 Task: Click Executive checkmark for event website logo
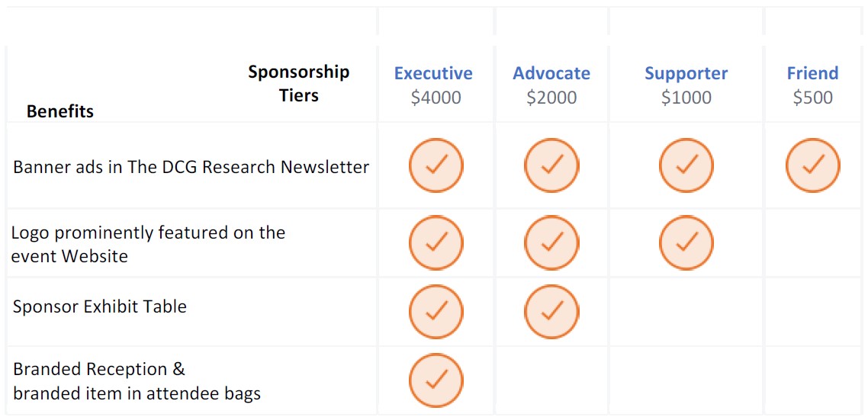tap(436, 242)
